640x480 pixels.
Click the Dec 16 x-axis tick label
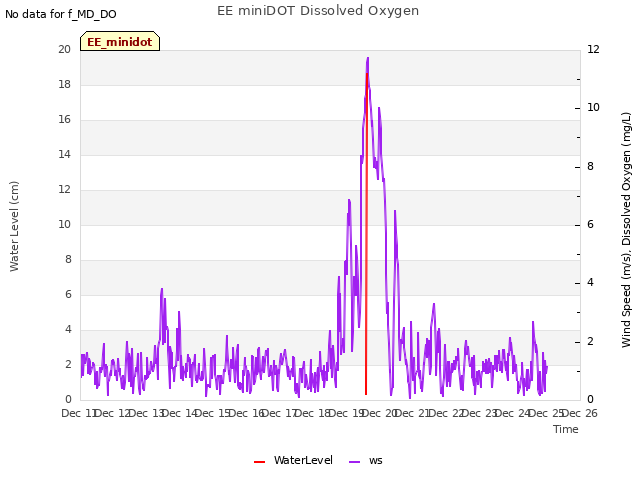249,413
